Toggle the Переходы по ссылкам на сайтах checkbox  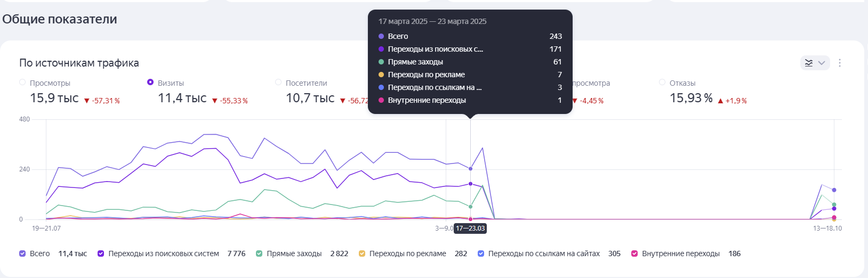point(481,254)
